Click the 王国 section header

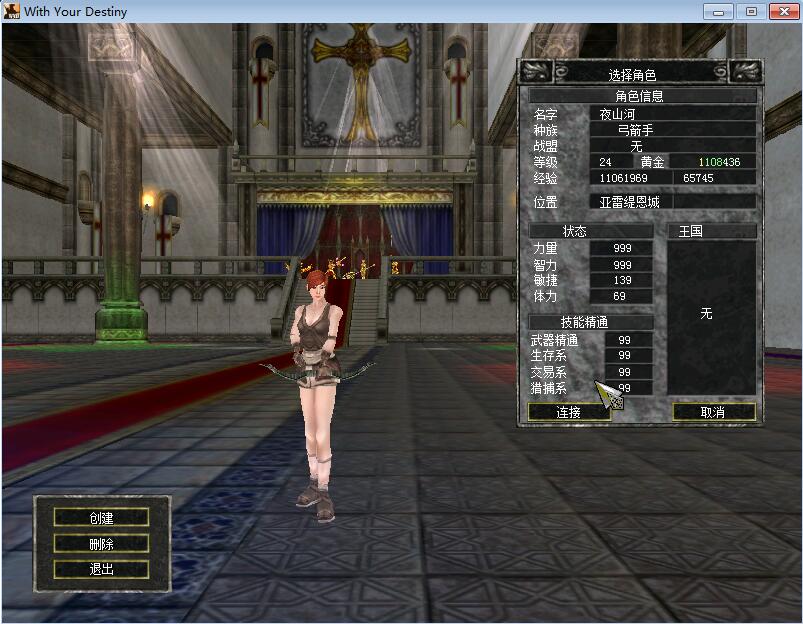coord(712,231)
